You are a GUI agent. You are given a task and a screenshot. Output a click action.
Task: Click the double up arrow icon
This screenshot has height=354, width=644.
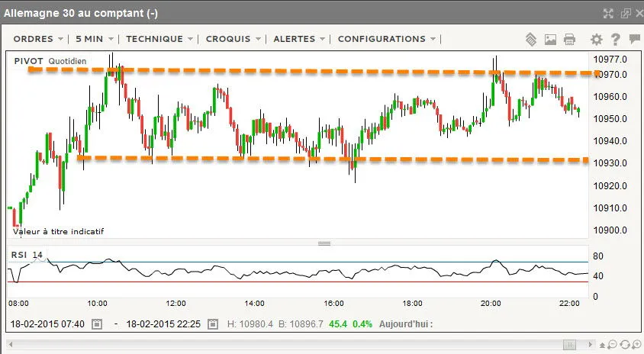pyautogui.click(x=602, y=345)
